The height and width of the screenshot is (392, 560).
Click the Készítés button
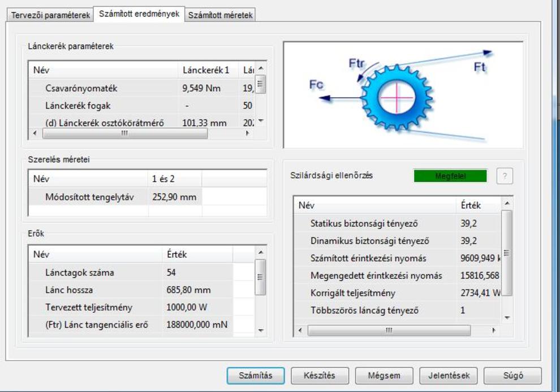(320, 376)
